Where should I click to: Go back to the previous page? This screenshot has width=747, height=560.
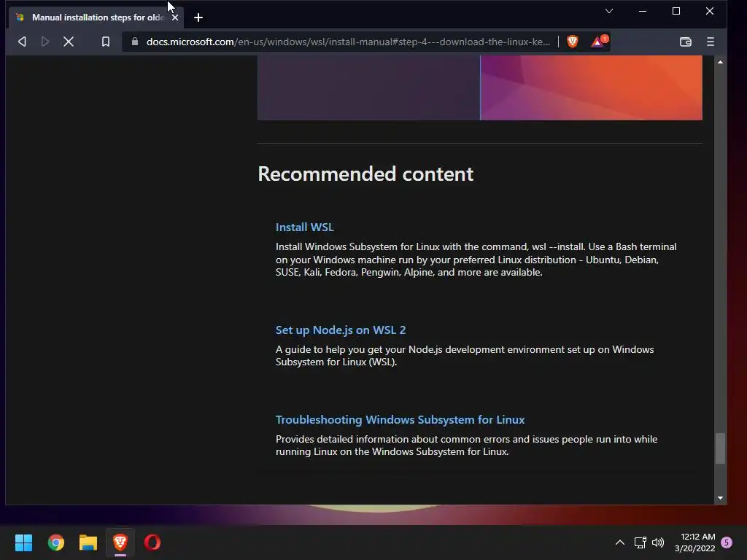[x=22, y=42]
